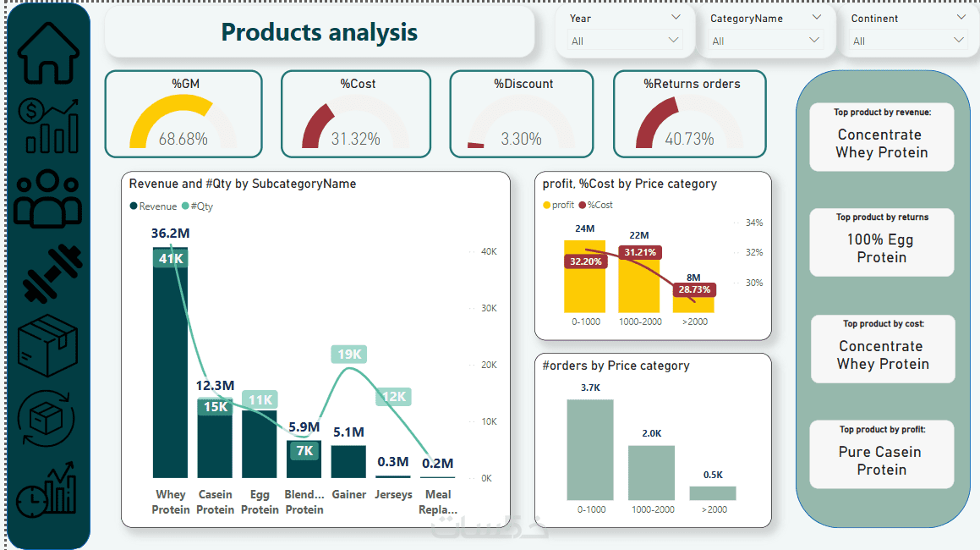
Task: Click the #Qty legend color dot
Action: (185, 206)
